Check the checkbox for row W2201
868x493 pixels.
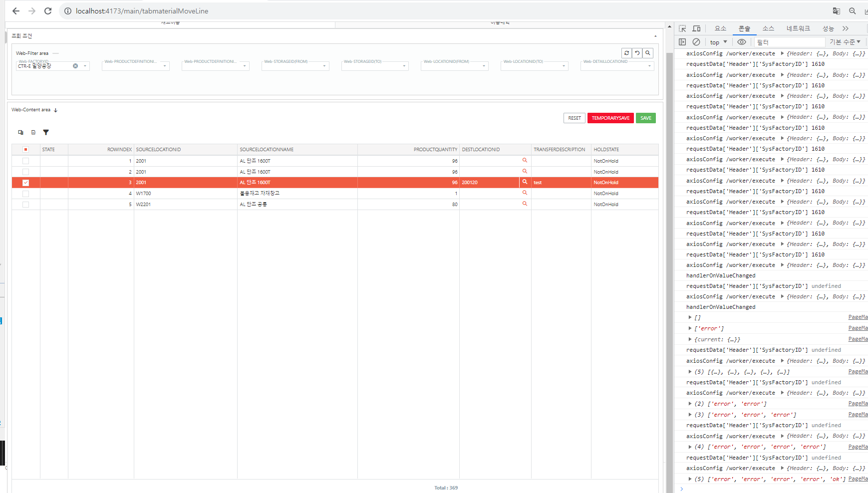26,205
